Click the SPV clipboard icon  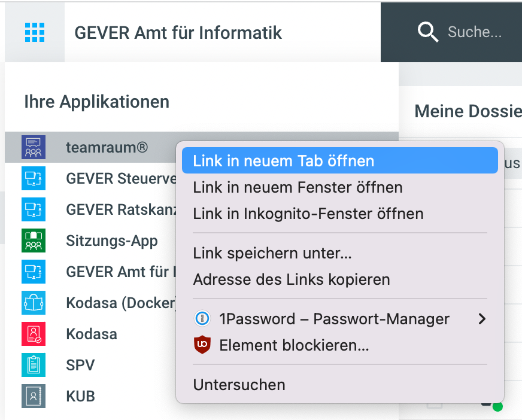point(34,365)
